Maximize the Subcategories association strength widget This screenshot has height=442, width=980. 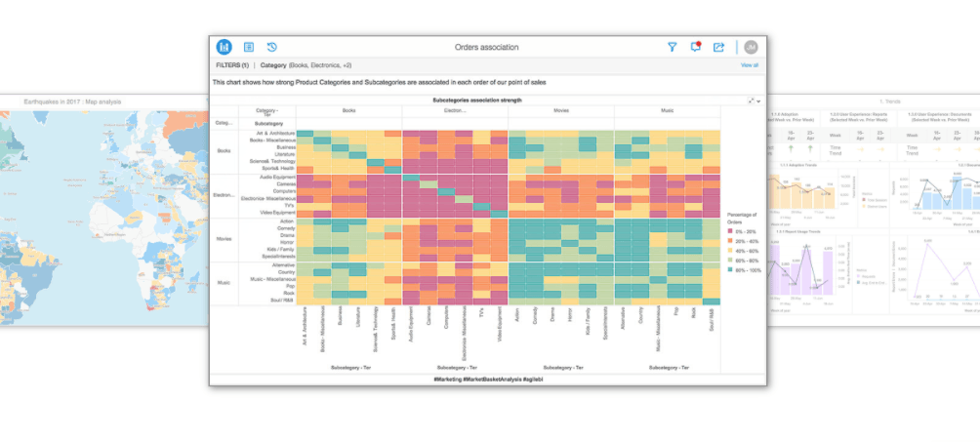point(751,100)
